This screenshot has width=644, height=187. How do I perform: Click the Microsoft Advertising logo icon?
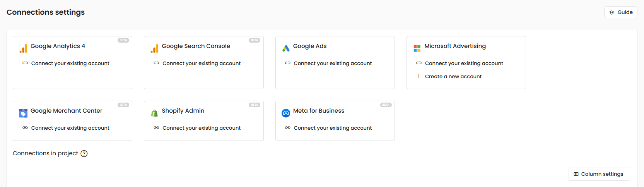pyautogui.click(x=417, y=48)
